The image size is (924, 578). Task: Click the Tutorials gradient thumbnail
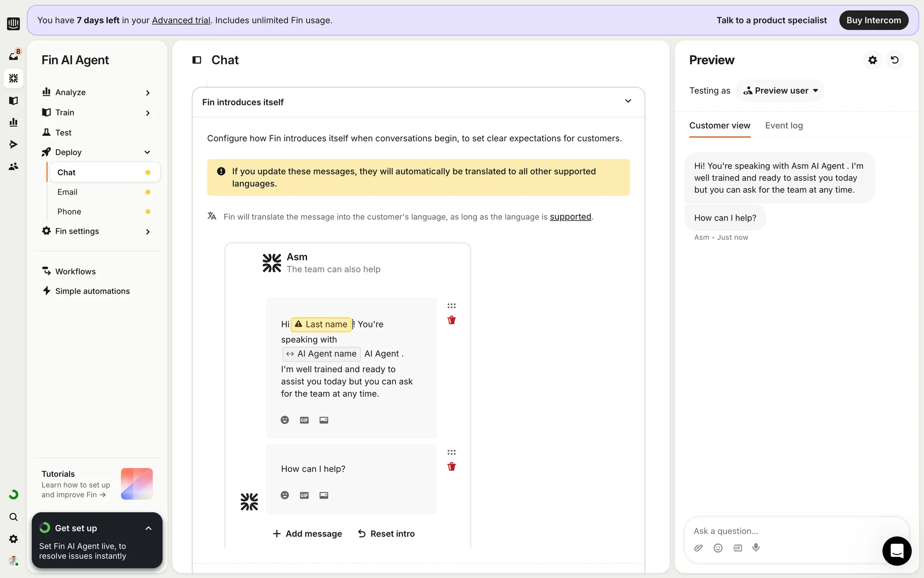point(137,484)
